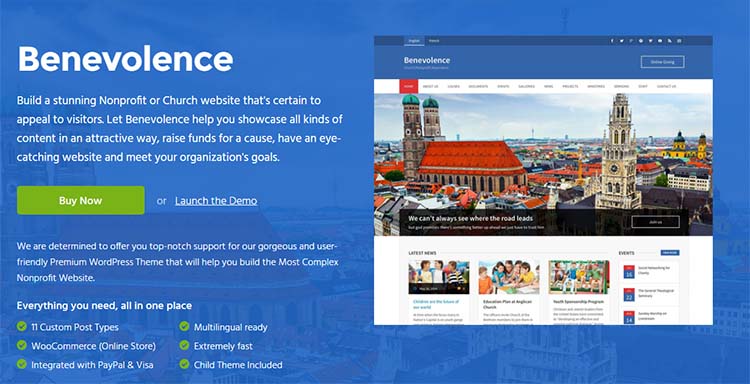750x384 pixels.
Task: Click the 'Latest News' section heading
Action: 422,252
